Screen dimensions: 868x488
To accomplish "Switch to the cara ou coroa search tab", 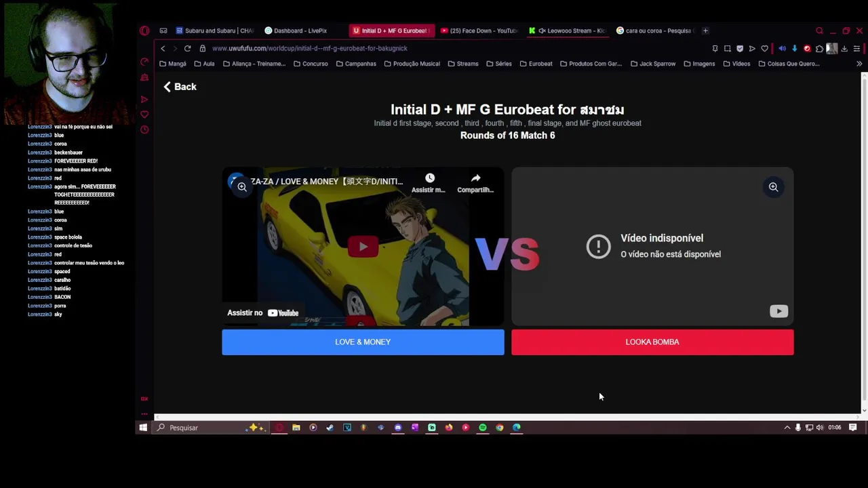I will pos(655,30).
